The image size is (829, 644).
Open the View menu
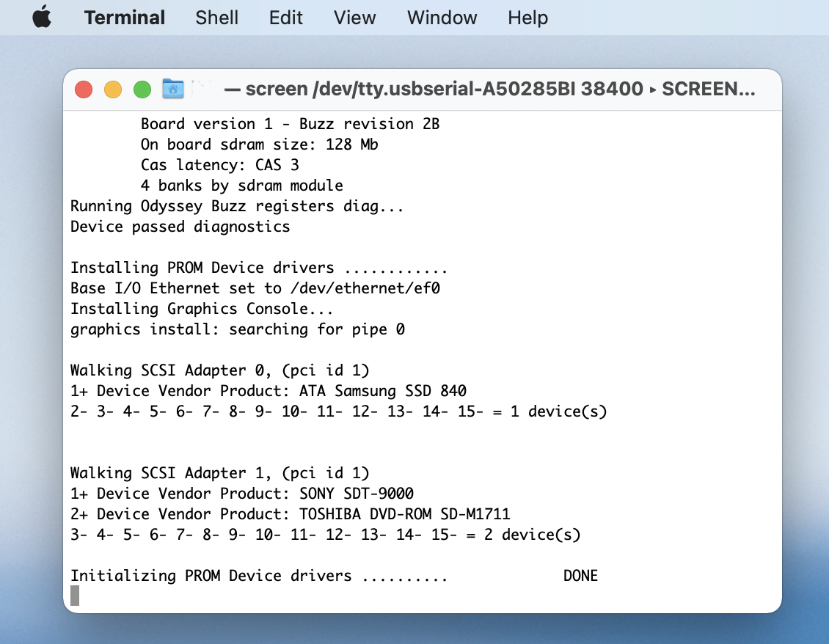coord(355,18)
